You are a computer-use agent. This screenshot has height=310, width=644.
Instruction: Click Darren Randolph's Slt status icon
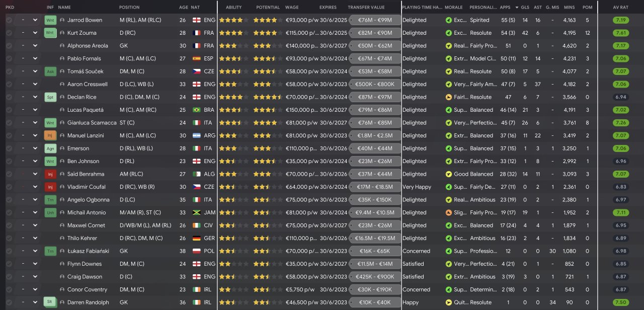(50, 302)
